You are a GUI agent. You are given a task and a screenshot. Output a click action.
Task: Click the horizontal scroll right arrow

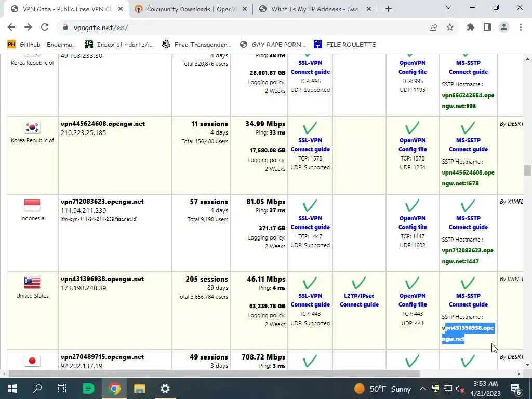(519, 374)
